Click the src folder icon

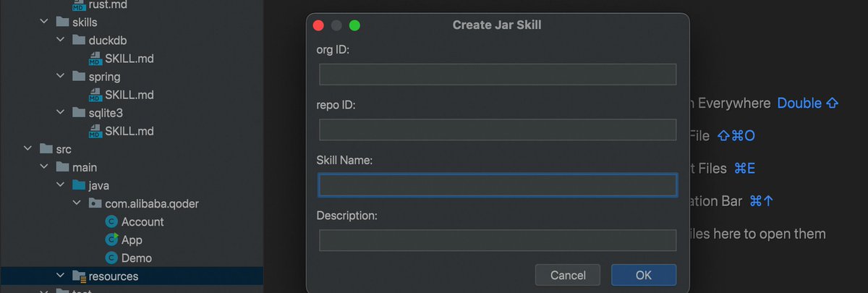click(46, 149)
